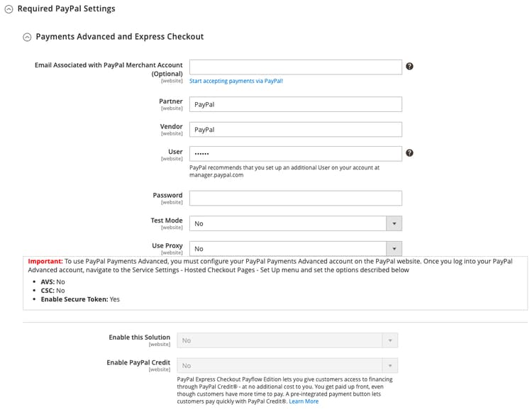
Task: Open the Test Mode dropdown
Action: pos(287,223)
